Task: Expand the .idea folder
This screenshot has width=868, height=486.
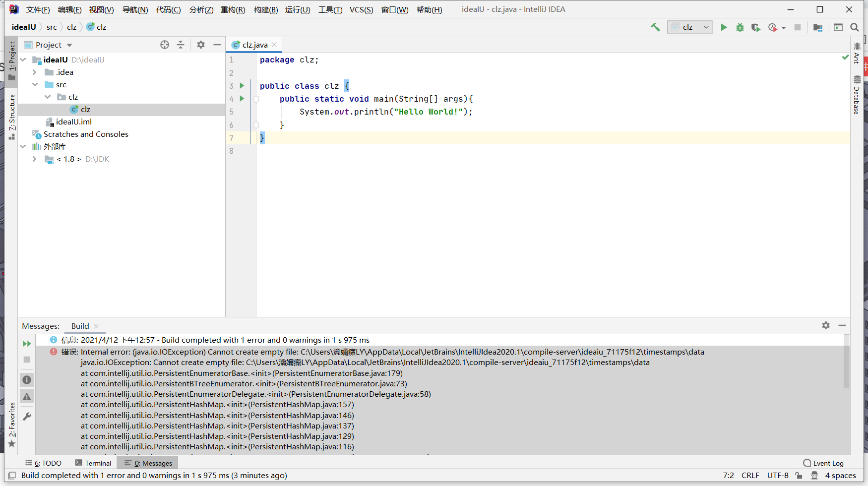Action: (35, 72)
